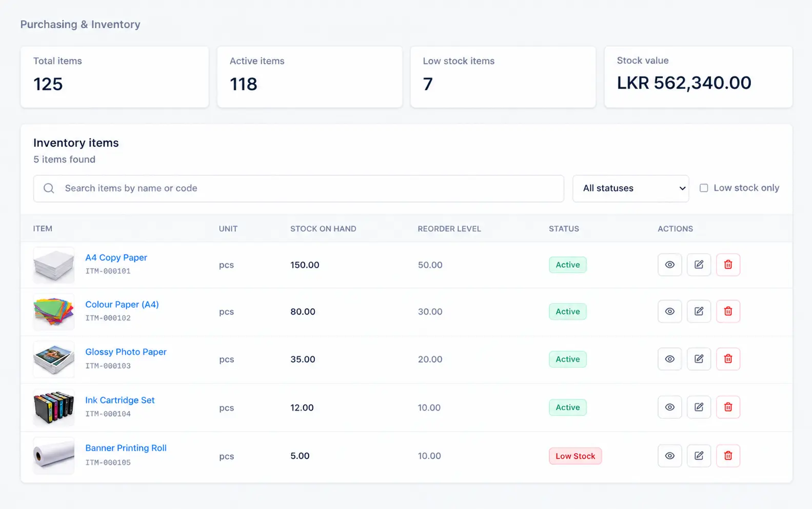Viewport: 812px width, 509px height.
Task: Focus the search items by name field
Action: tap(299, 188)
